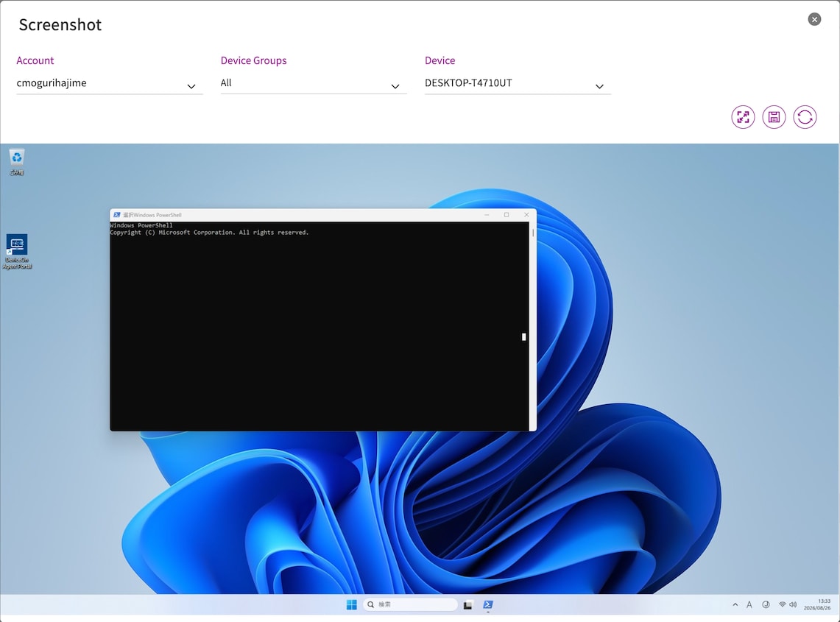Click the volume speaker tray icon
The width and height of the screenshot is (840, 622).
pos(793,605)
